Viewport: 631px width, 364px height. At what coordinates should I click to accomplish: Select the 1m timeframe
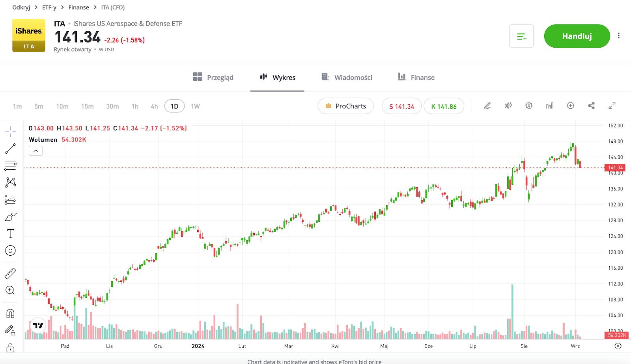(17, 106)
